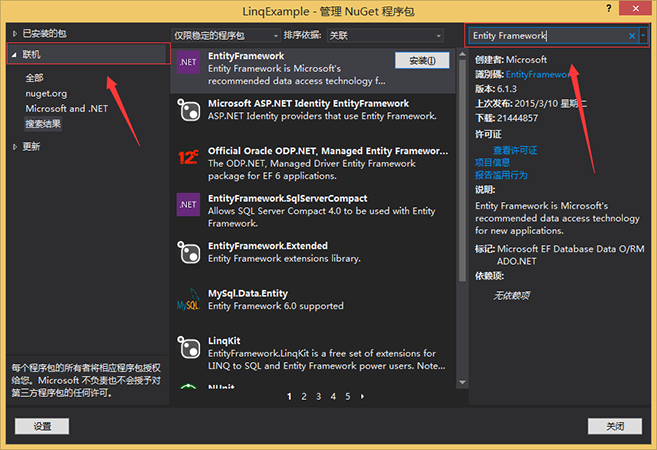
Task: Go to results page 3
Action: (318, 396)
